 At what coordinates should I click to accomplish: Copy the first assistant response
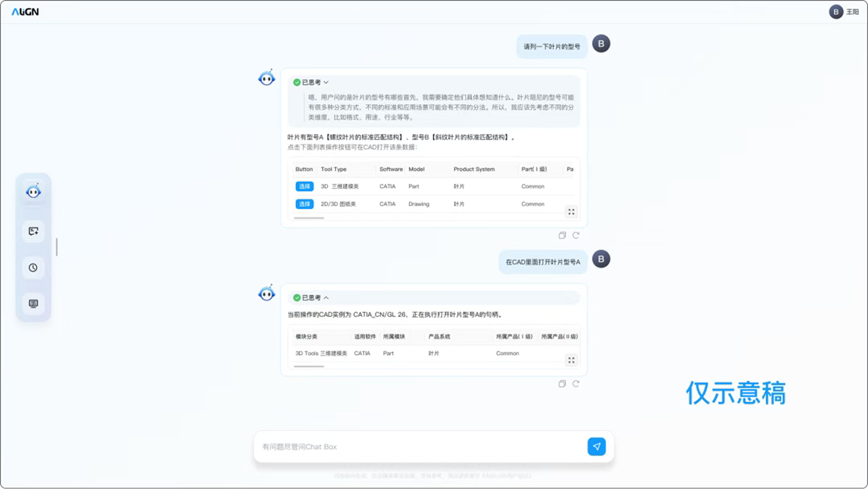click(x=562, y=235)
